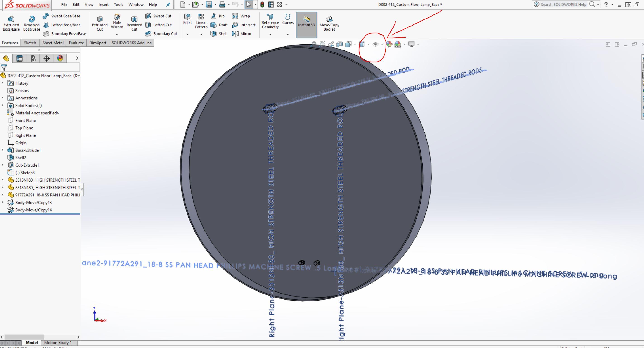Click the Edit Appearance color ball
The width and height of the screenshot is (644, 348).
tap(389, 44)
